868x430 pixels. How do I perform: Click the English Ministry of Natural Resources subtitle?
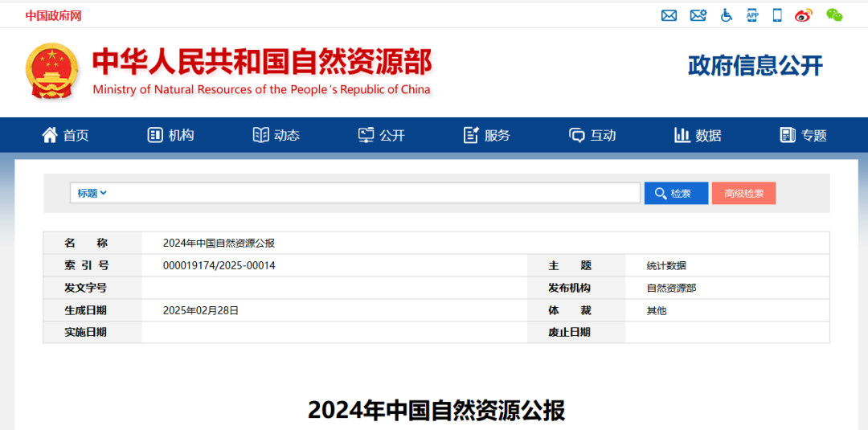(261, 90)
